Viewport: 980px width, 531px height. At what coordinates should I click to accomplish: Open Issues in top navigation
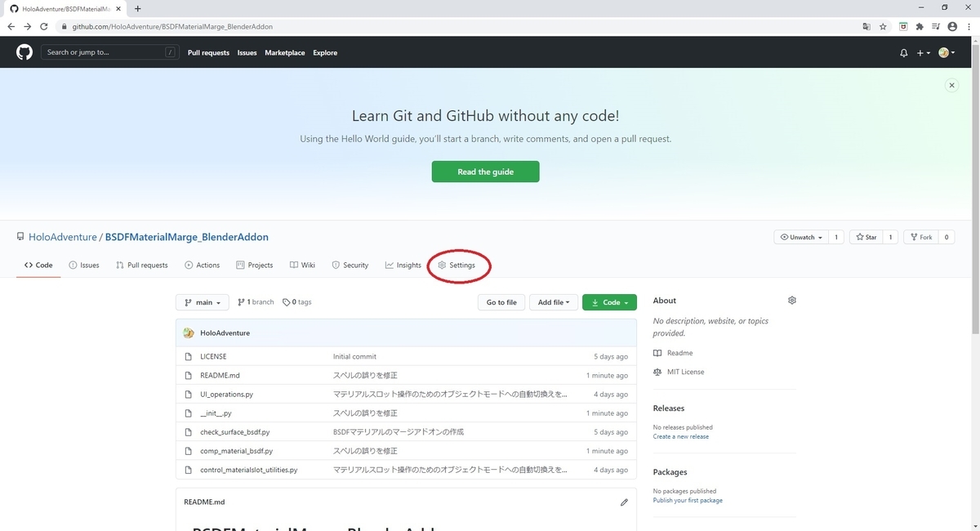[x=247, y=52]
